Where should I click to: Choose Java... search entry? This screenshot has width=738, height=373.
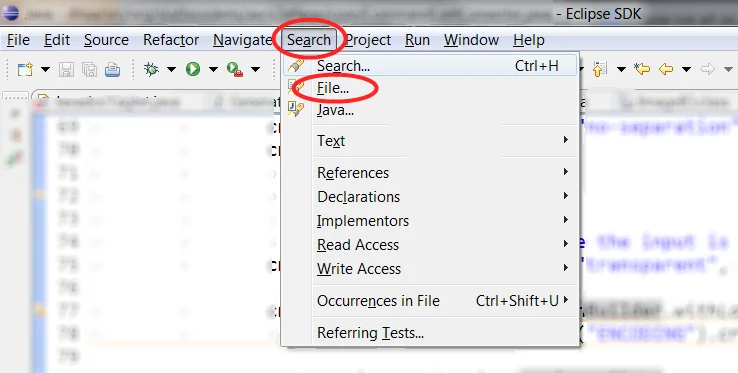[430, 110]
